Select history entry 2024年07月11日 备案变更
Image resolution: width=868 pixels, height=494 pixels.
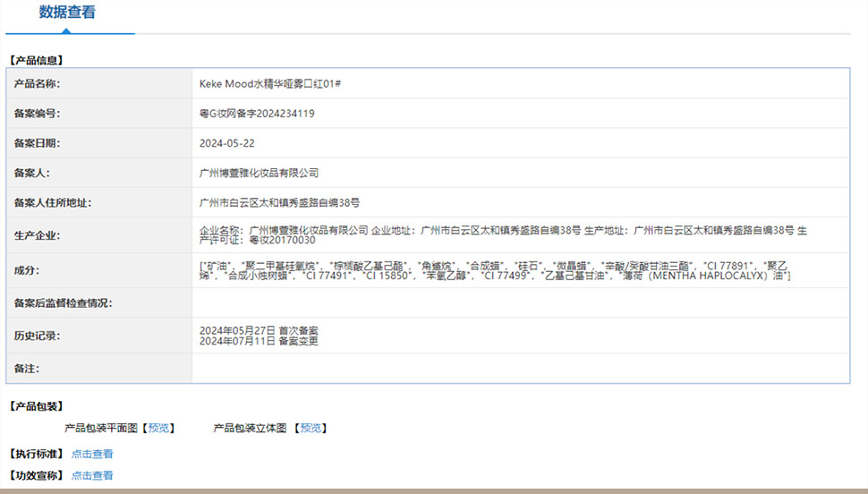[x=259, y=341]
